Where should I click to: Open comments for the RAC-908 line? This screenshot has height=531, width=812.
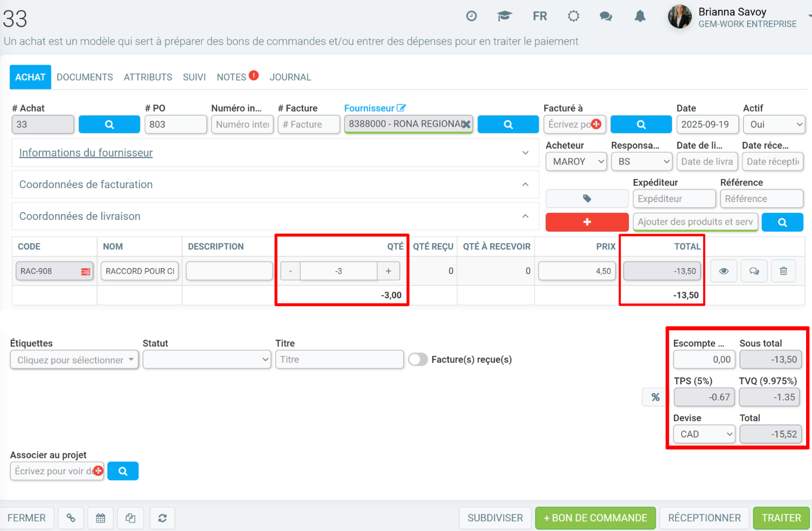pyautogui.click(x=754, y=271)
